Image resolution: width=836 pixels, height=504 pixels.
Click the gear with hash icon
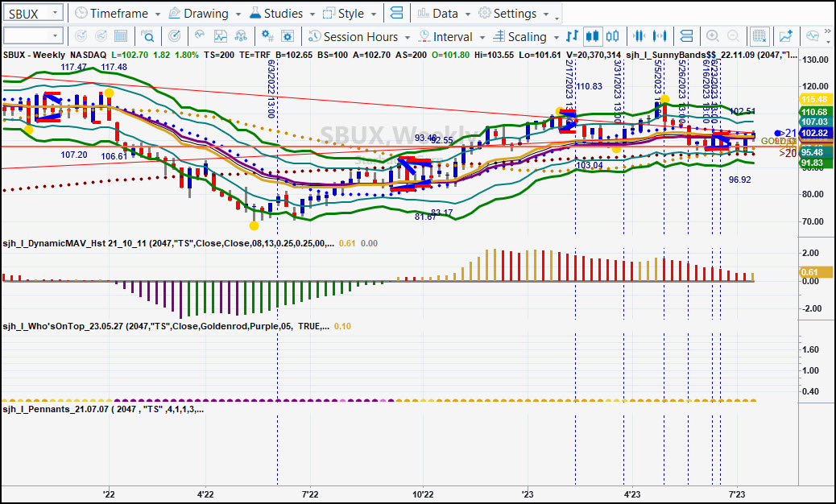(267, 36)
